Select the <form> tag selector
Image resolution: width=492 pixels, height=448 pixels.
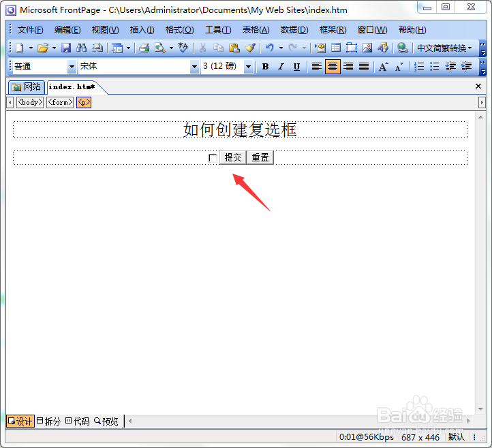[x=60, y=103]
